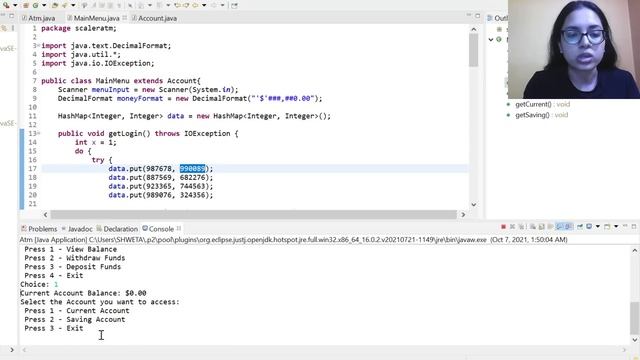Close the MainMenu.java tab

[124, 18]
